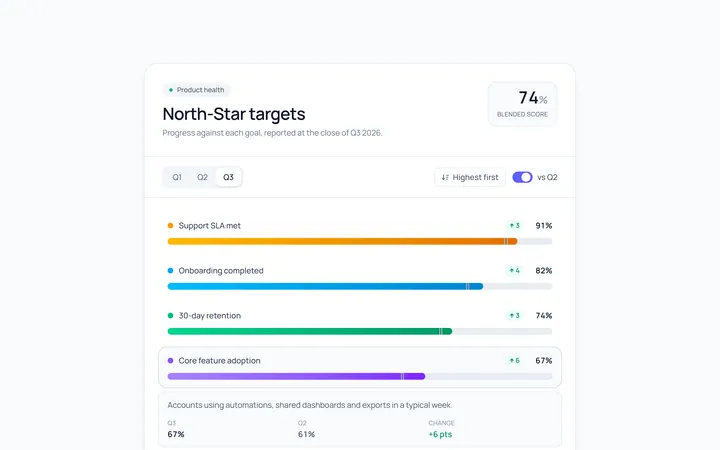Click the purple Core feature adoption dot
The width and height of the screenshot is (720, 450).
tap(170, 360)
